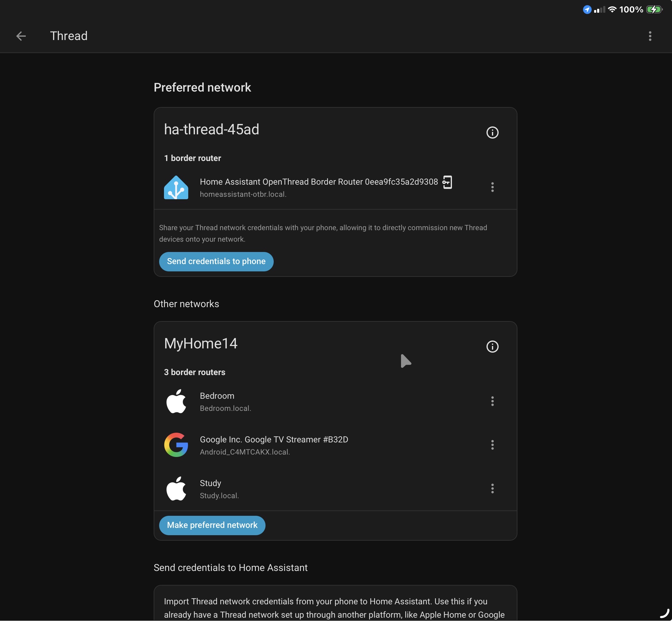The height and width of the screenshot is (621, 672).
Task: Click the Home Assistant logo icon
Action: coord(176,187)
